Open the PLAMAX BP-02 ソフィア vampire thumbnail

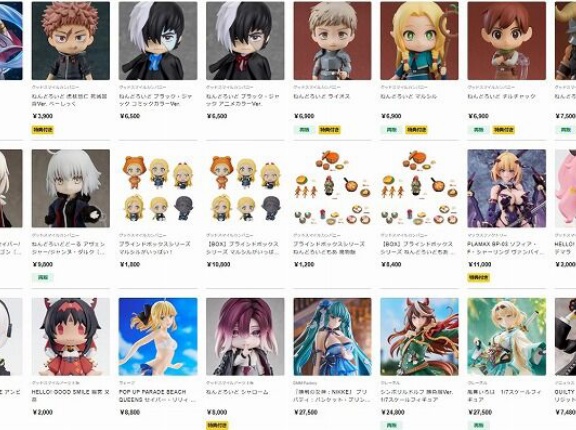(x=507, y=188)
